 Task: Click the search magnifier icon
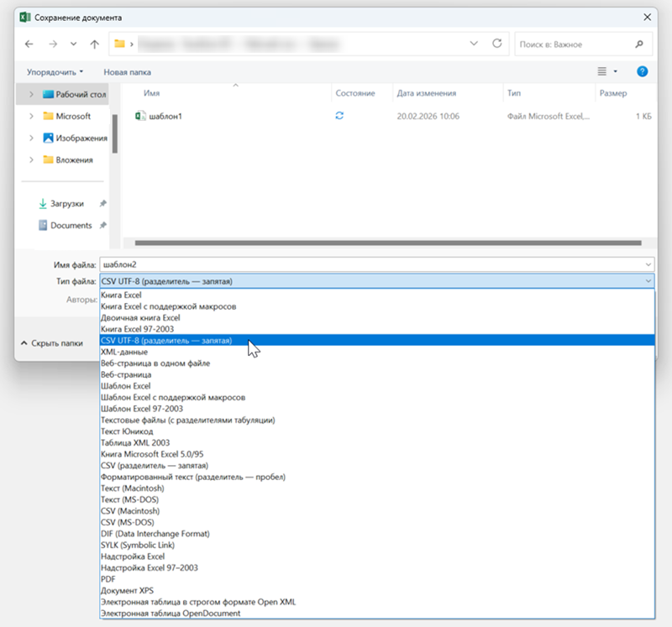coord(639,44)
